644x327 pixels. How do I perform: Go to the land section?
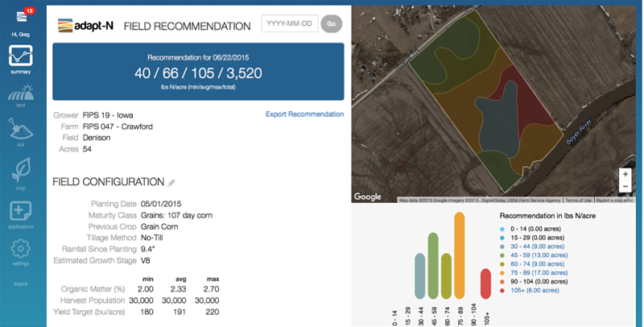click(21, 95)
